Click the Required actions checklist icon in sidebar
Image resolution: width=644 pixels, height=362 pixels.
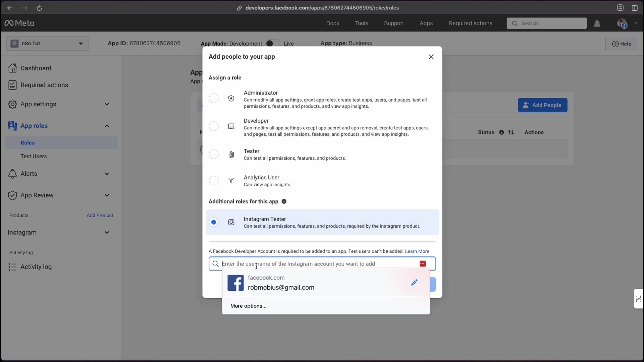(x=12, y=85)
